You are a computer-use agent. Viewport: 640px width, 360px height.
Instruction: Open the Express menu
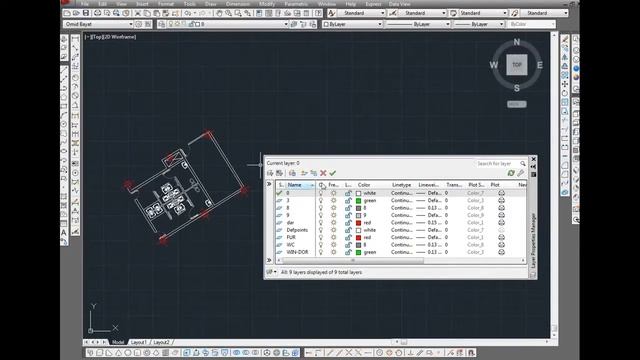pyautogui.click(x=373, y=4)
